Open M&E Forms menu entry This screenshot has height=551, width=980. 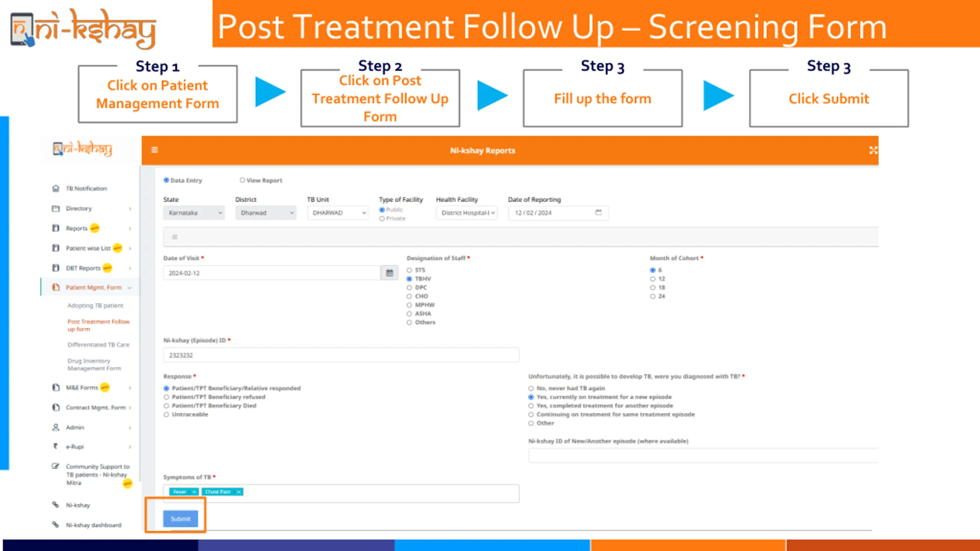click(82, 387)
